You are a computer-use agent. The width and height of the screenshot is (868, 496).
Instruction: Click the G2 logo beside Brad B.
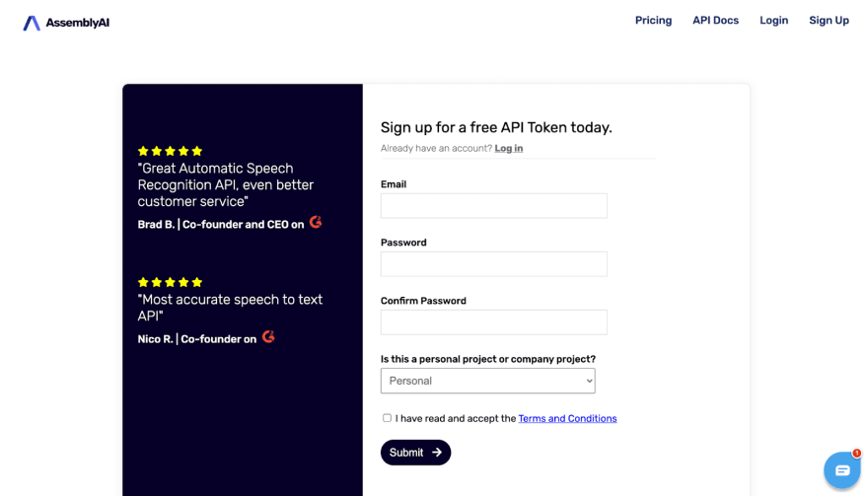click(316, 223)
